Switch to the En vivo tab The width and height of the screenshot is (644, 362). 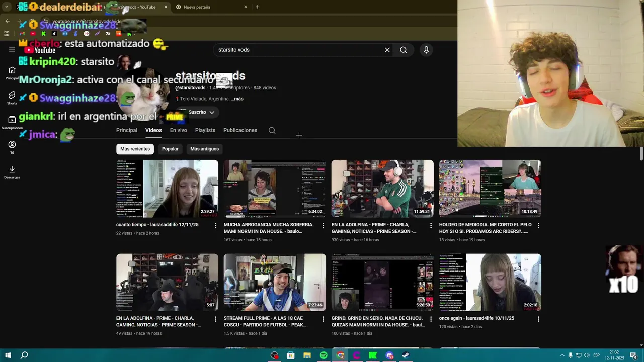pos(178,130)
